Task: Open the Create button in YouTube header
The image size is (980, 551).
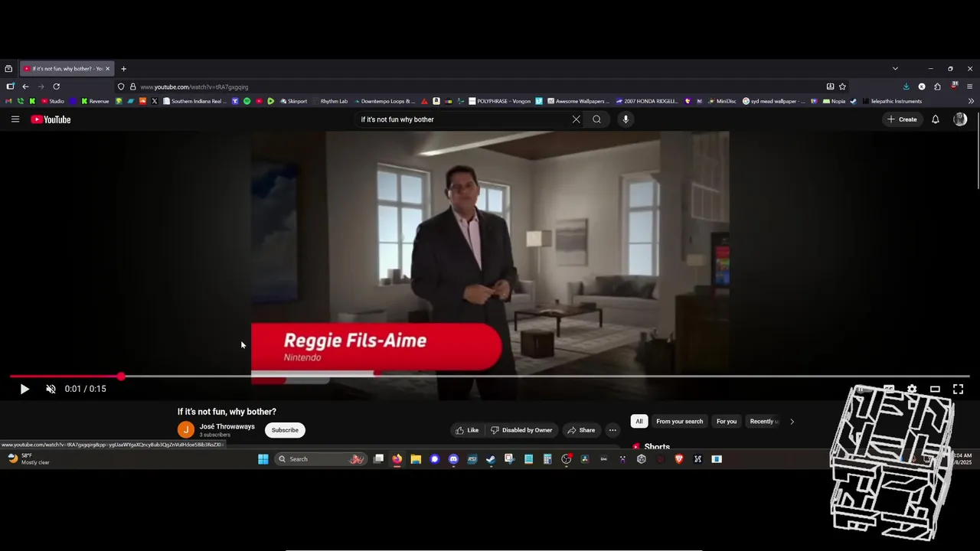Action: [902, 119]
